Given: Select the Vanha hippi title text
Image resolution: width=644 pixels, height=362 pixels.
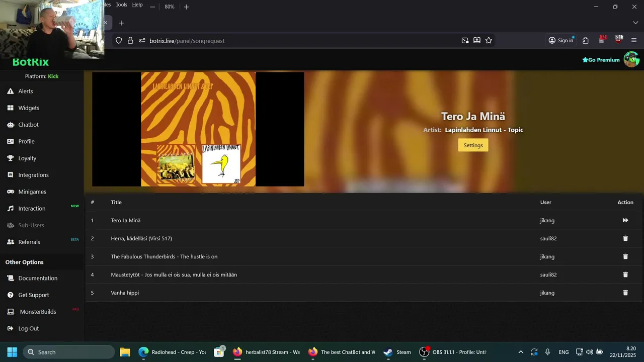Looking at the screenshot, I should point(125,293).
